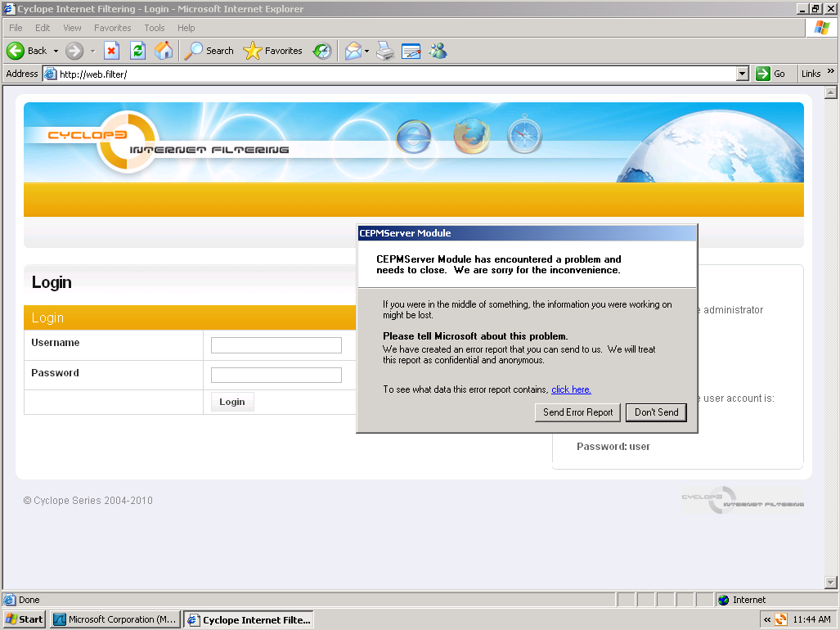
Task: Click the CEPMServer Module dialog title bar
Action: (527, 233)
